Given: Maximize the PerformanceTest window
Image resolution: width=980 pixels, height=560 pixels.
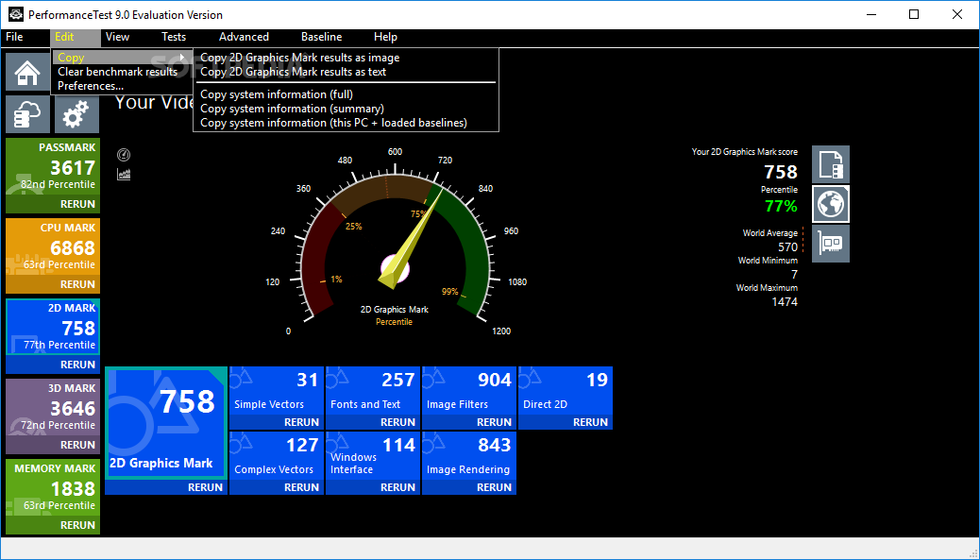Looking at the screenshot, I should point(914,14).
